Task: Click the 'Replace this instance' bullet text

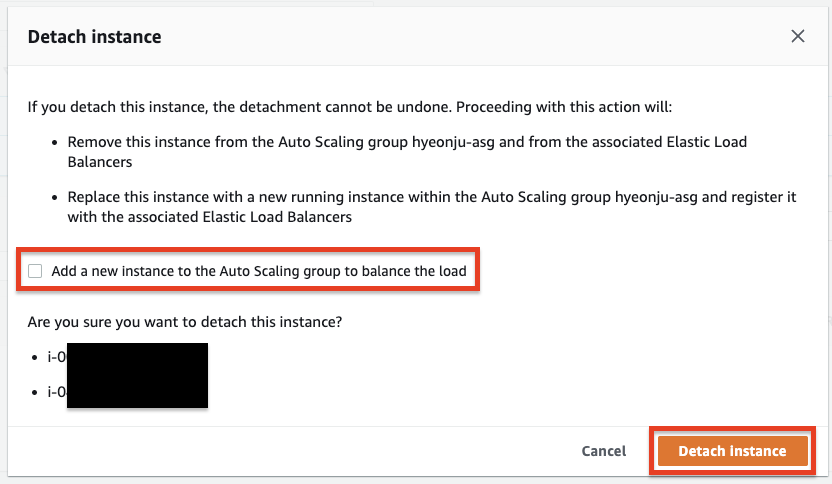Action: 431,207
